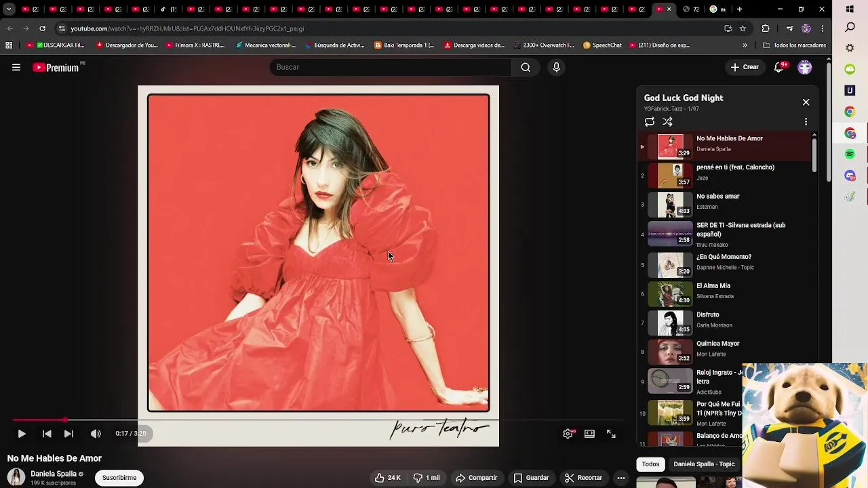Open 'Filmora X : RASTRE...' bookmark
Viewport: 868px width, 488px height.
(x=195, y=45)
